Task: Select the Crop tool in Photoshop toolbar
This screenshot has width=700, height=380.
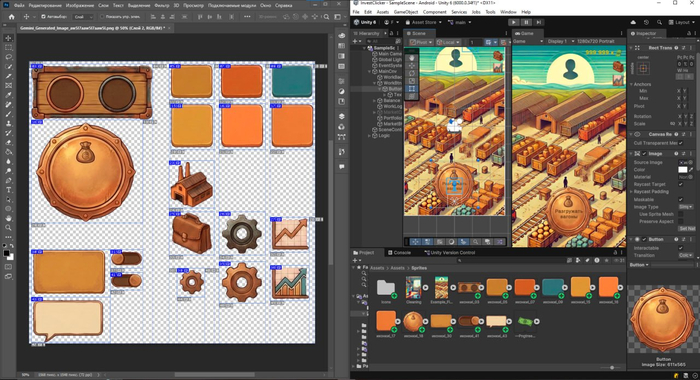Action: [x=8, y=76]
